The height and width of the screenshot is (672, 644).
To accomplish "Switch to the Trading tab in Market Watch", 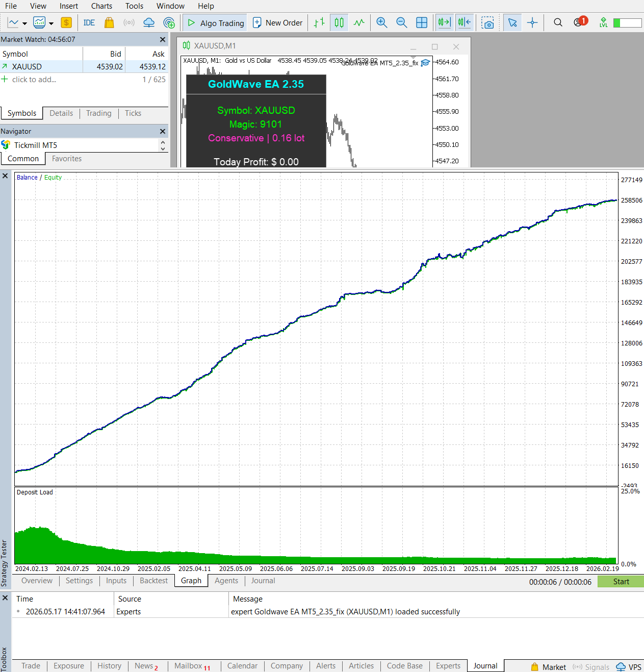I will click(x=99, y=113).
